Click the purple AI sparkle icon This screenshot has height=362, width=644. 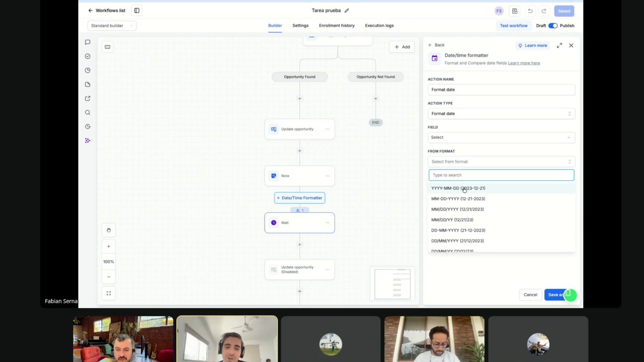pos(88,140)
